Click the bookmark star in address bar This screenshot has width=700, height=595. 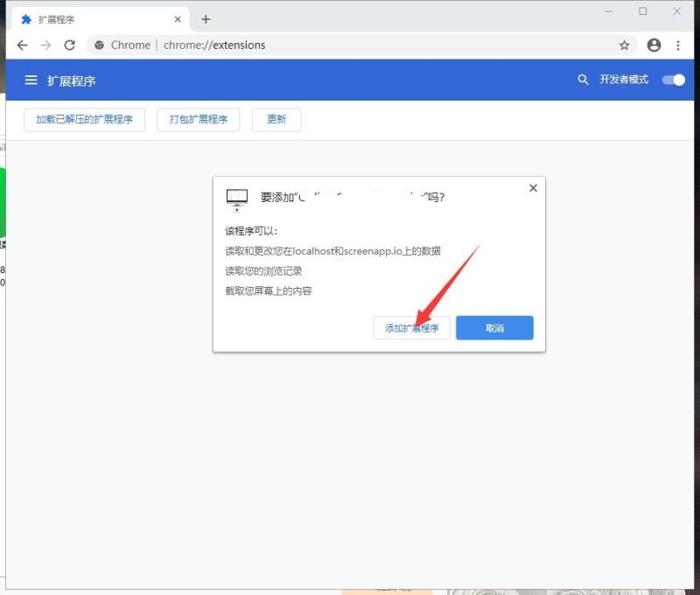pos(625,45)
